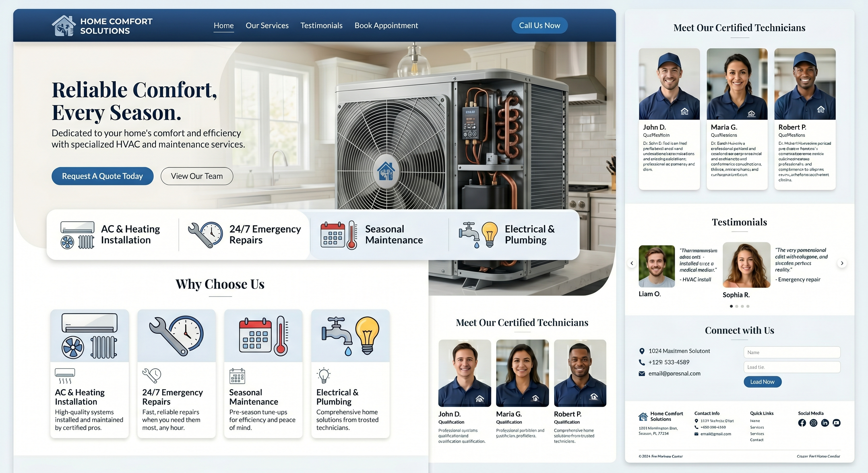The height and width of the screenshot is (473, 868).
Task: Open Electrical & Plumbing card title in Why Choose Us
Action: [x=337, y=397]
